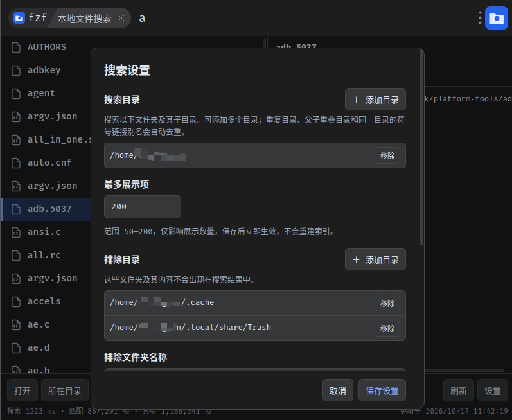The image size is (512, 420).
Task: Select the all.rc file row
Action: click(46, 255)
